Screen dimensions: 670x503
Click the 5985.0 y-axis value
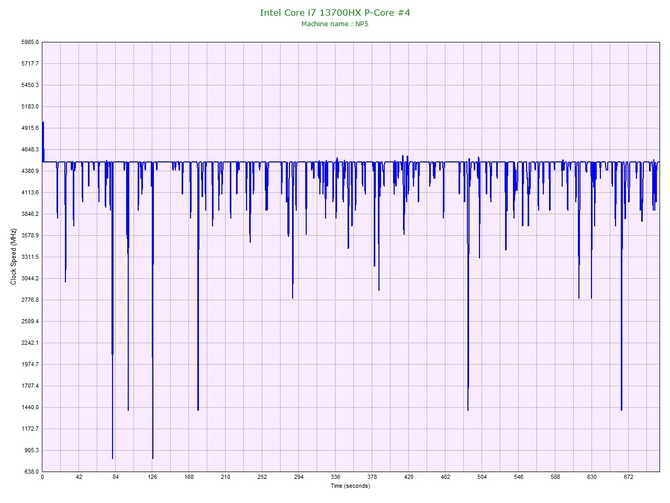click(x=30, y=42)
